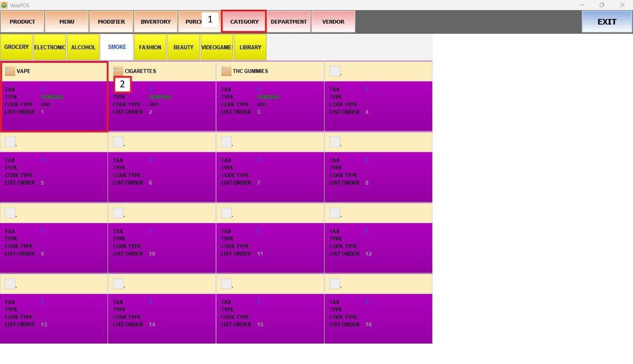Pick the LIBRARY department button
The height and width of the screenshot is (364, 633).
point(250,47)
